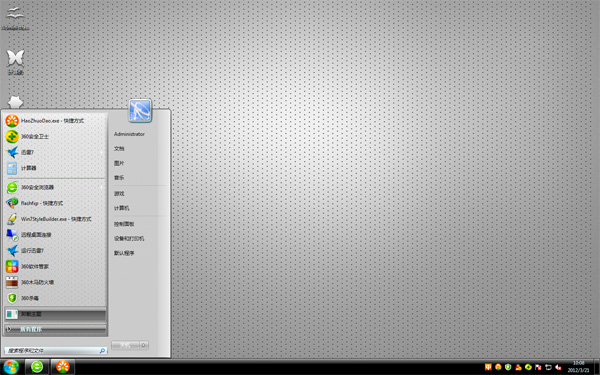Click the highlighted item above All Programs
Viewport: 600px width, 375px height.
[x=55, y=314]
